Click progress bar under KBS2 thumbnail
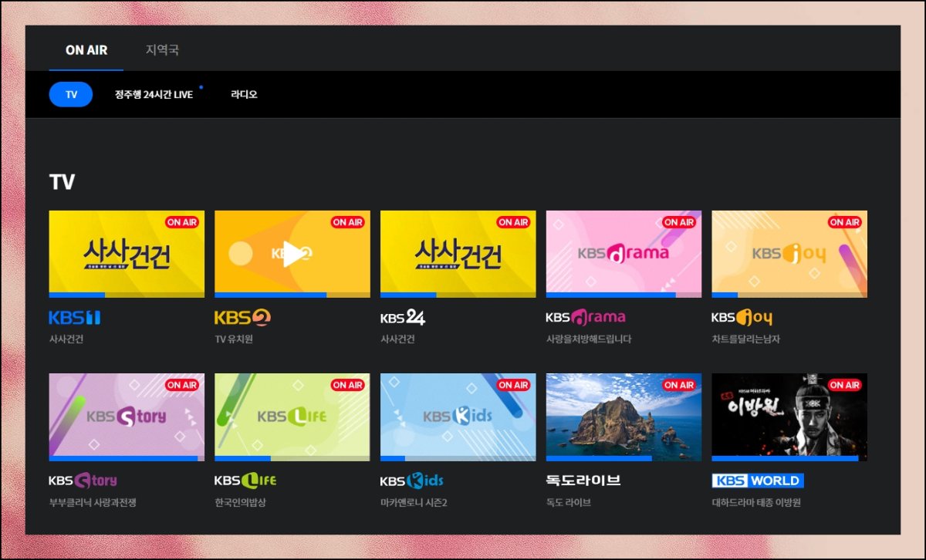 point(292,295)
